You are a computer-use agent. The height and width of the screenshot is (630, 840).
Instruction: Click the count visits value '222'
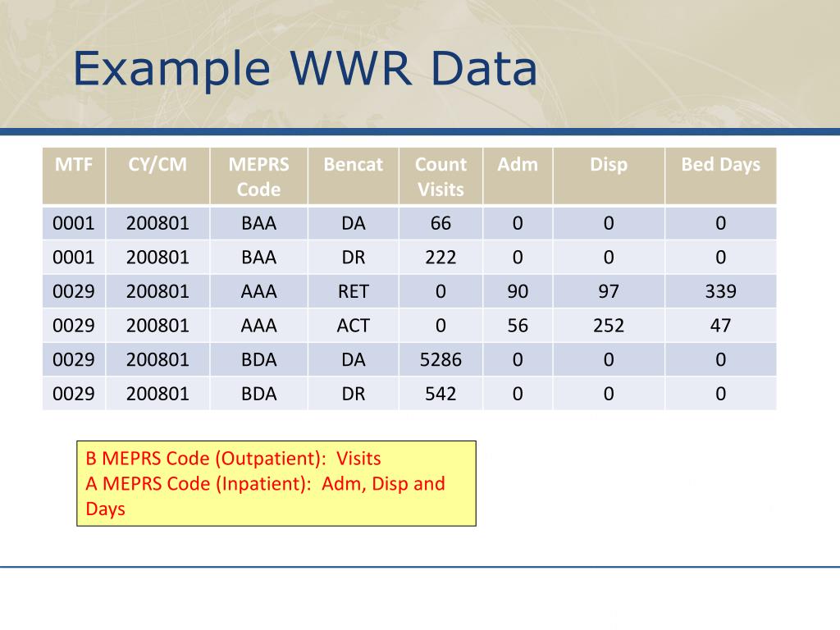[x=441, y=257]
